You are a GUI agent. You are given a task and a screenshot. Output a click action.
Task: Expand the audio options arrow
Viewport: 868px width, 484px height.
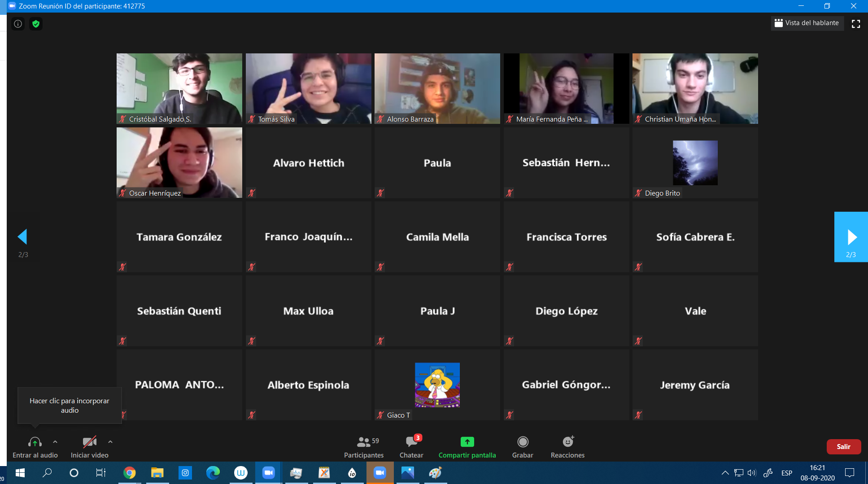coord(55,442)
